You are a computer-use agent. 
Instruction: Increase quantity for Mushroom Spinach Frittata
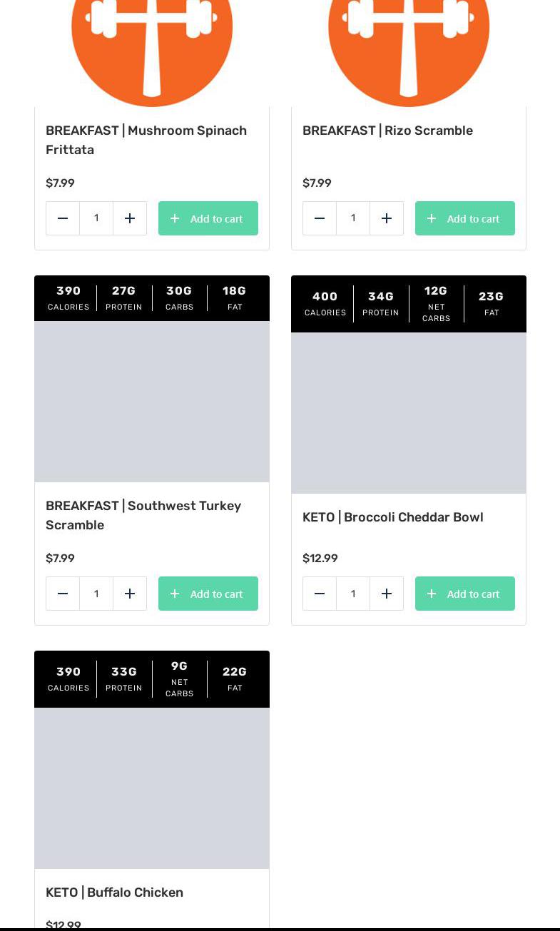coord(130,218)
